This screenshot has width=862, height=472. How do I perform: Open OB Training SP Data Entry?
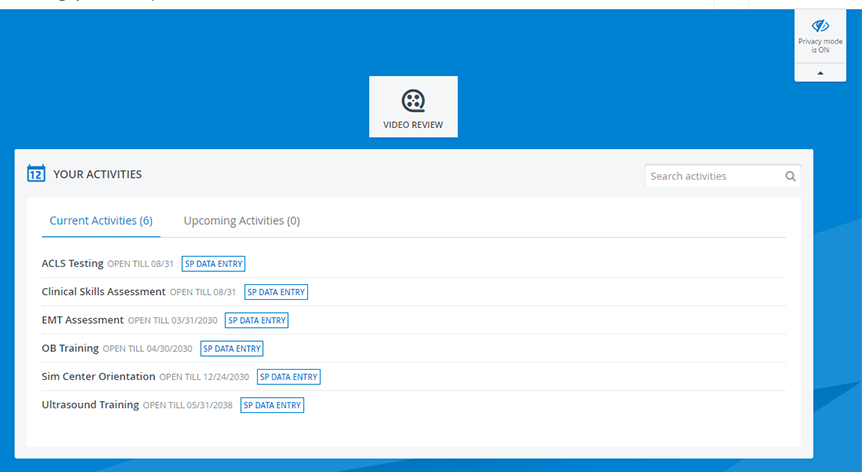pyautogui.click(x=232, y=349)
